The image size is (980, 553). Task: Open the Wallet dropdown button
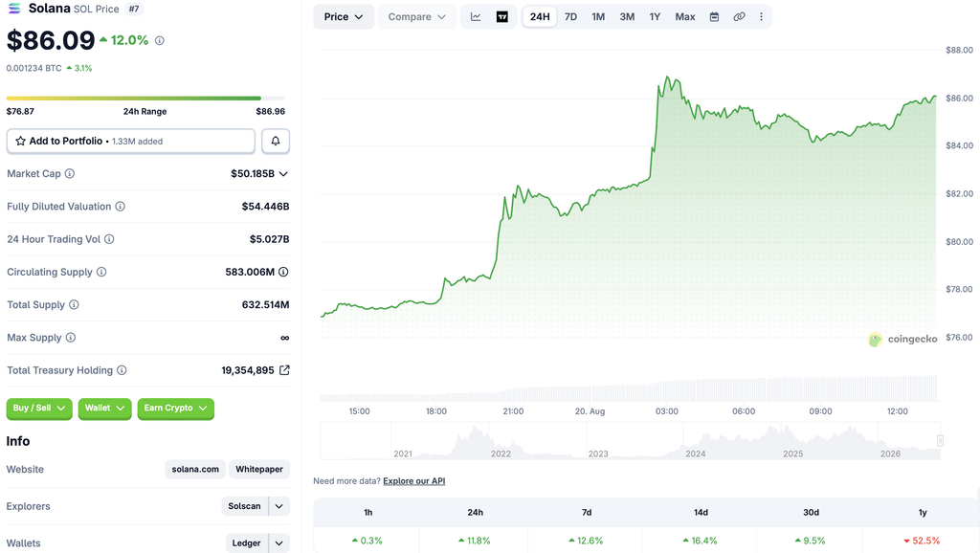[104, 408]
